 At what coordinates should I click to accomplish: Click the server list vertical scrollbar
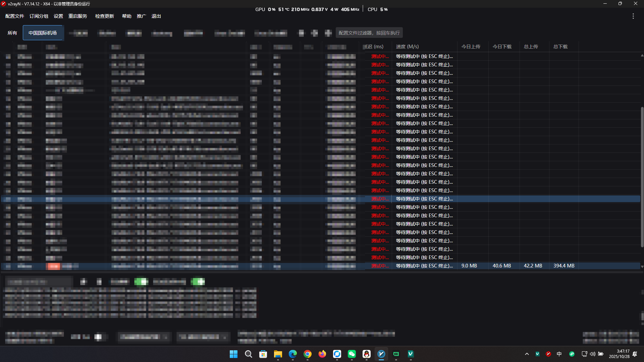(x=642, y=177)
